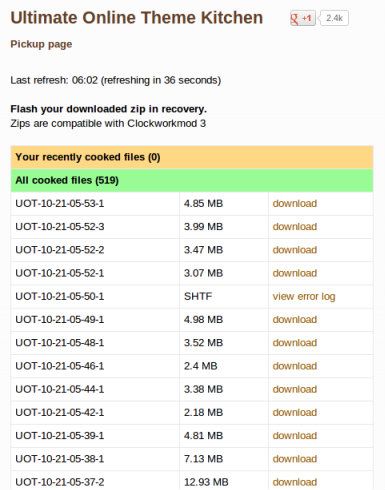Screen dimensions: 385x490
Task: Download UOT-10-21-05-49-1 file
Action: (295, 319)
